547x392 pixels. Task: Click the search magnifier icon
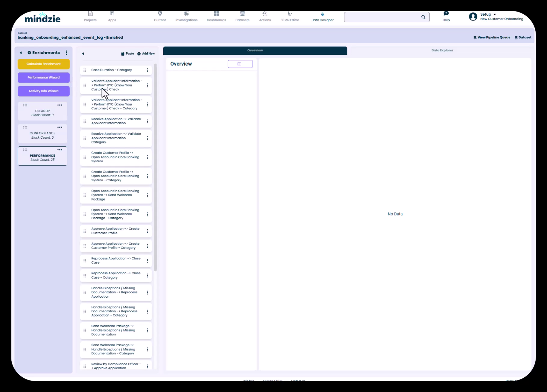point(423,17)
